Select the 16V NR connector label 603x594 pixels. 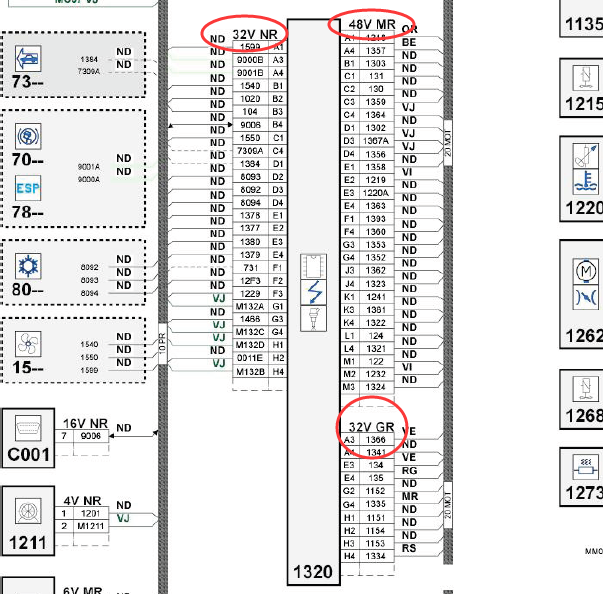[85, 423]
